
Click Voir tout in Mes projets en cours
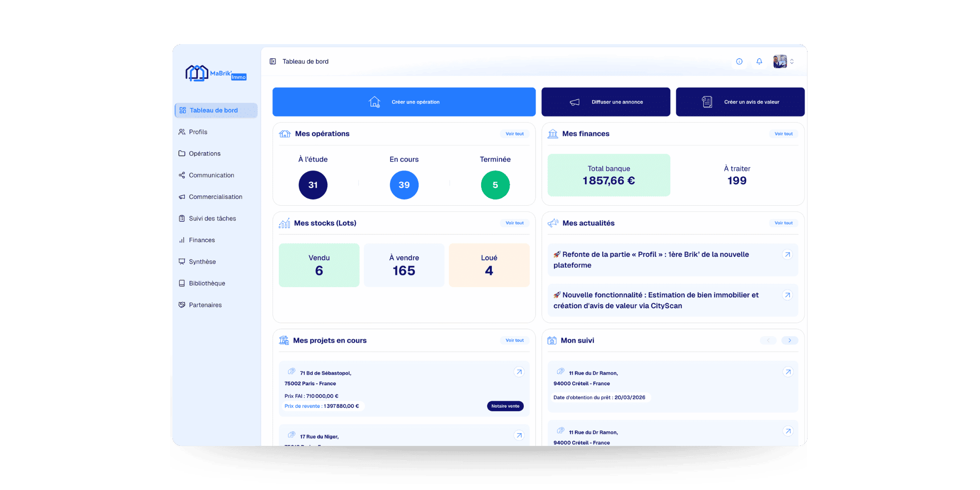point(514,340)
